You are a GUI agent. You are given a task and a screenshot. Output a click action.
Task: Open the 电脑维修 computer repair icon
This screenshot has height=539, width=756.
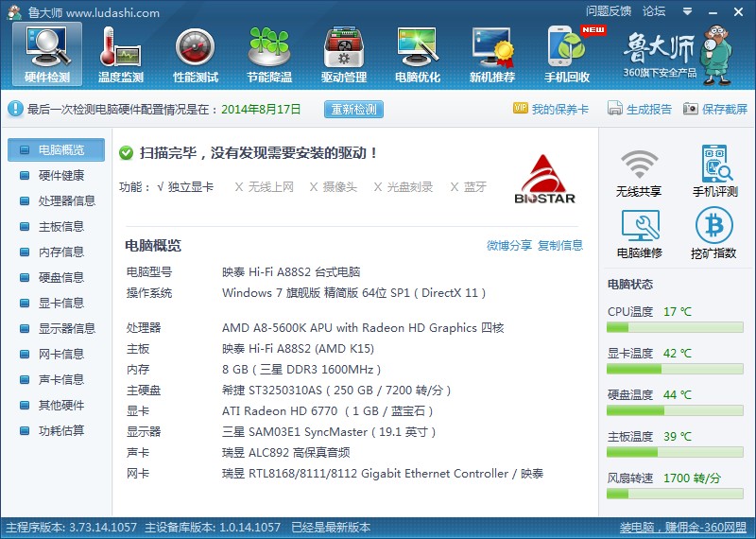click(x=640, y=235)
